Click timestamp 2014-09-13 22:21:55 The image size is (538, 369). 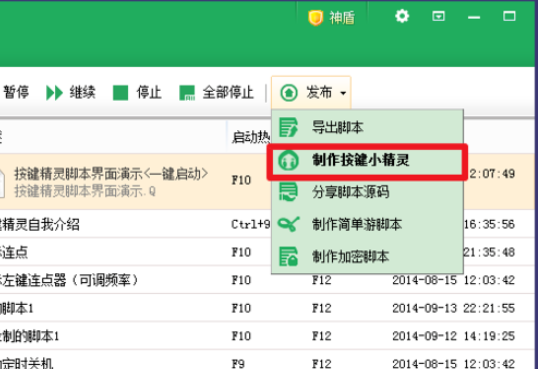pyautogui.click(x=454, y=308)
